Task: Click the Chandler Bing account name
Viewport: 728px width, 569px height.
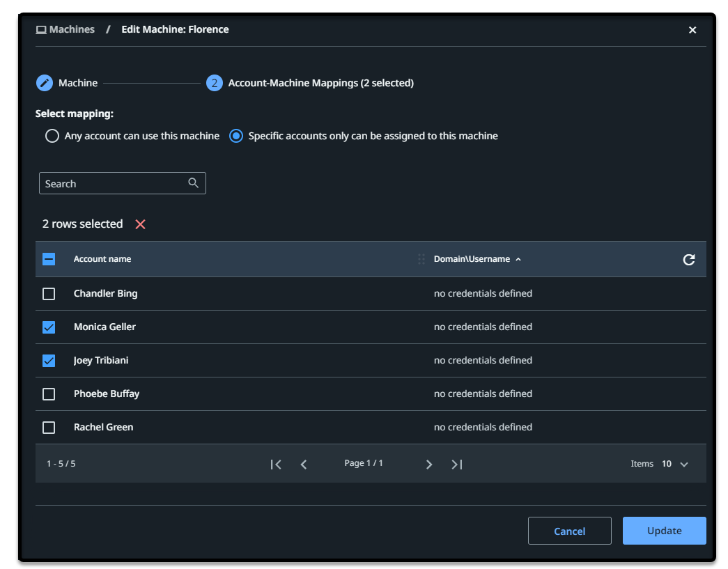Action: pos(105,293)
